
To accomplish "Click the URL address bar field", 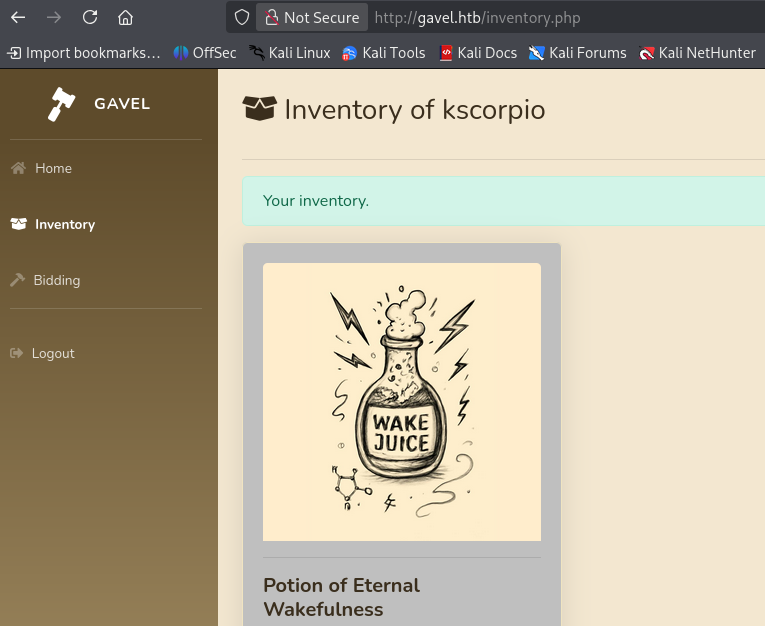I will (560, 17).
